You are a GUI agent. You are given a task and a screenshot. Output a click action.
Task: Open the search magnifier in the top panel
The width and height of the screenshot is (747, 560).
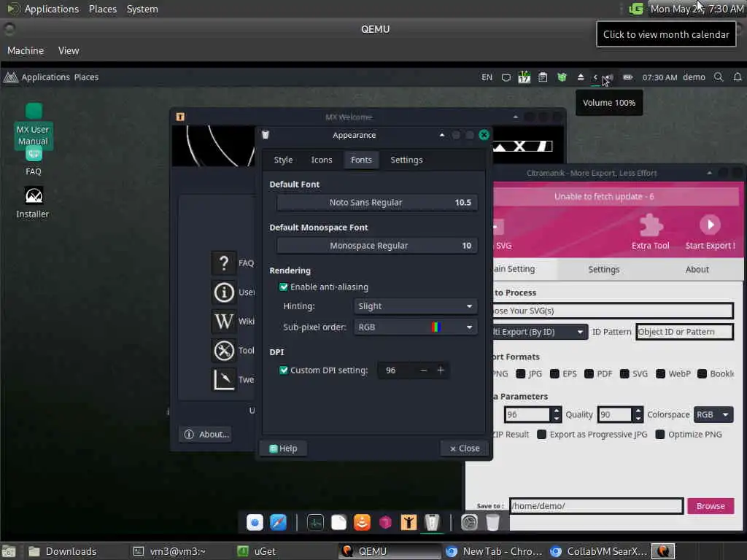(719, 77)
